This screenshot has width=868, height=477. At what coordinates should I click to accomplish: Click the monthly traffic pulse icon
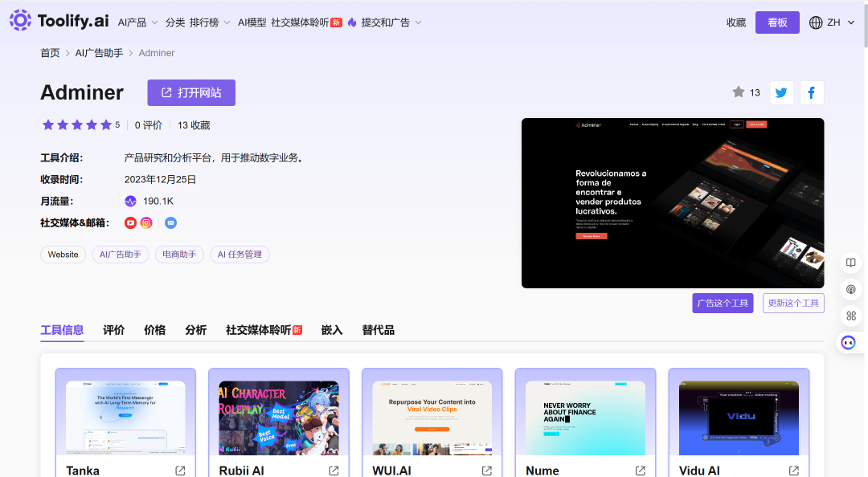point(131,201)
